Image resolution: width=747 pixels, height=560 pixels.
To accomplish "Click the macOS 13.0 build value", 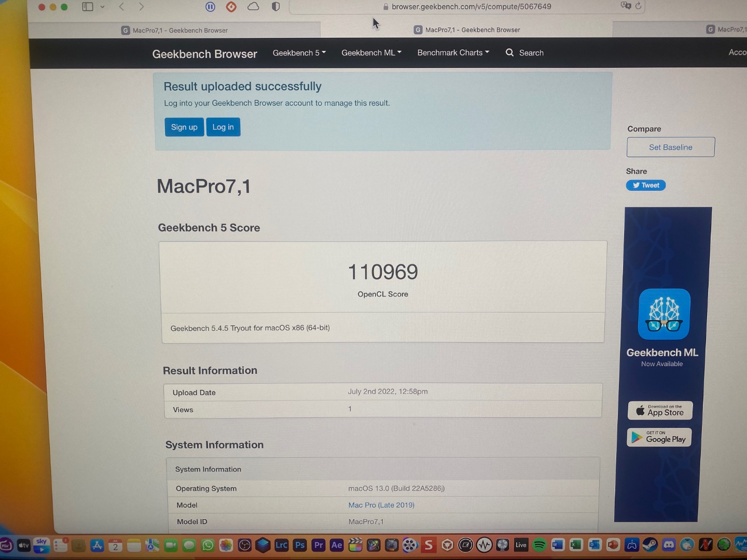I will [396, 488].
